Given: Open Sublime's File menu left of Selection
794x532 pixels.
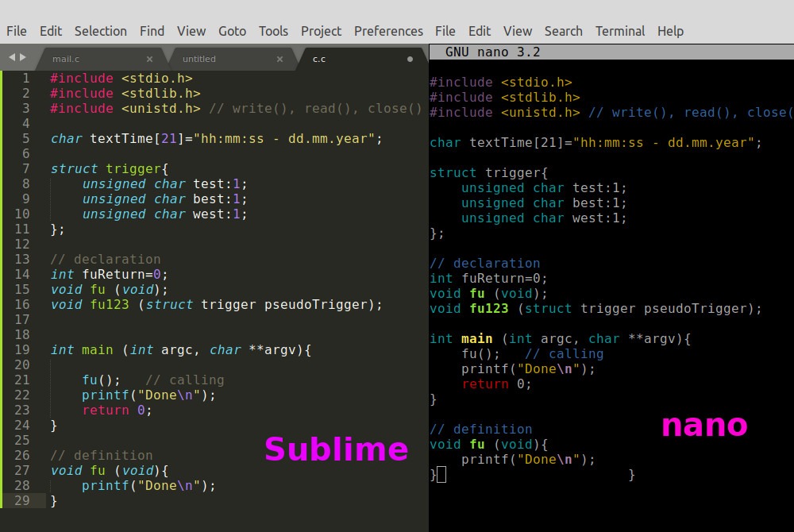Looking at the screenshot, I should 17,32.
